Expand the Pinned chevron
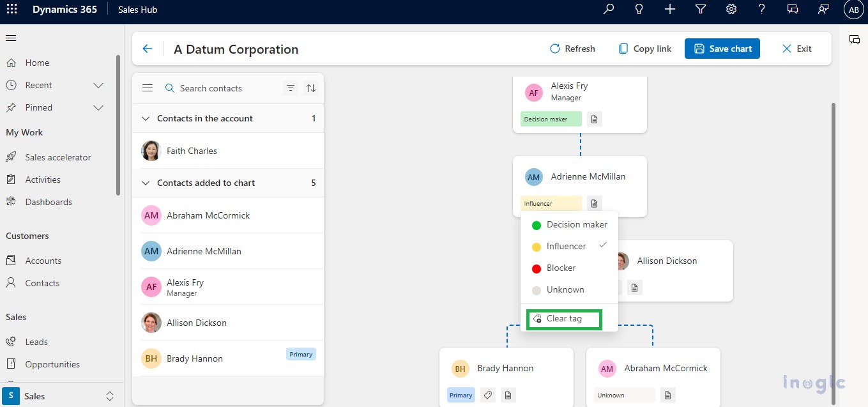Viewport: 868px width, 407px height. pos(98,107)
